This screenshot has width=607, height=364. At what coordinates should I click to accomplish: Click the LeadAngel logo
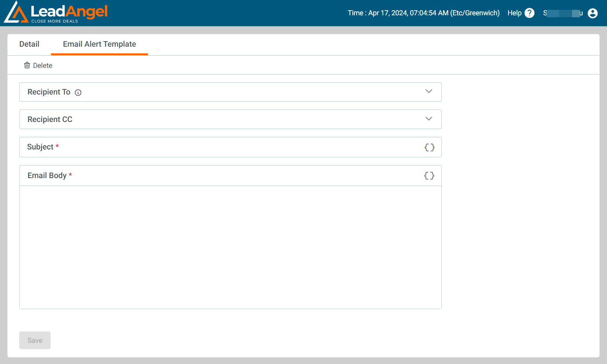coord(56,12)
